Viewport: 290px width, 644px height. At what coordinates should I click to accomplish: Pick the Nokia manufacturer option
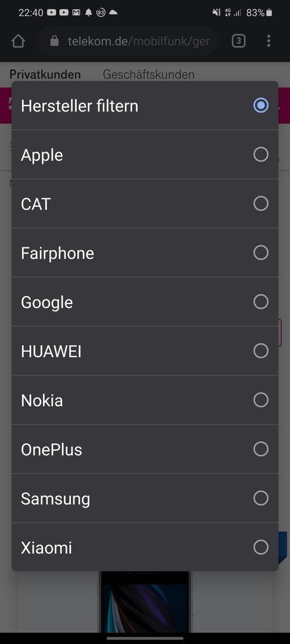click(145, 400)
